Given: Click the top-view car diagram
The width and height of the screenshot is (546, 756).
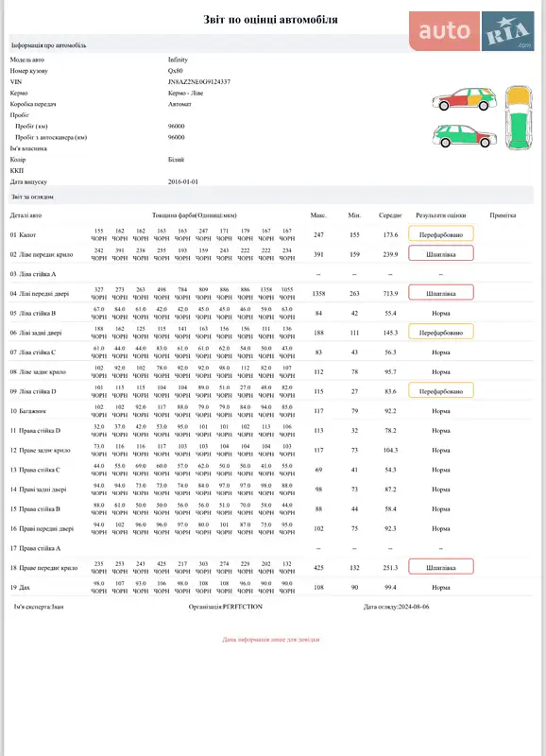Looking at the screenshot, I should [519, 117].
